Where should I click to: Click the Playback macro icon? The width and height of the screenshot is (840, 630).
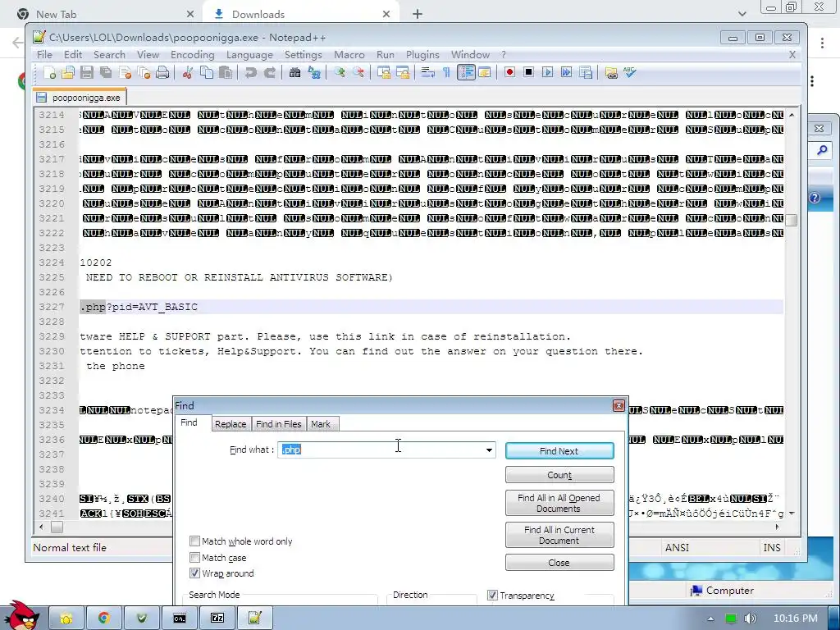[547, 72]
